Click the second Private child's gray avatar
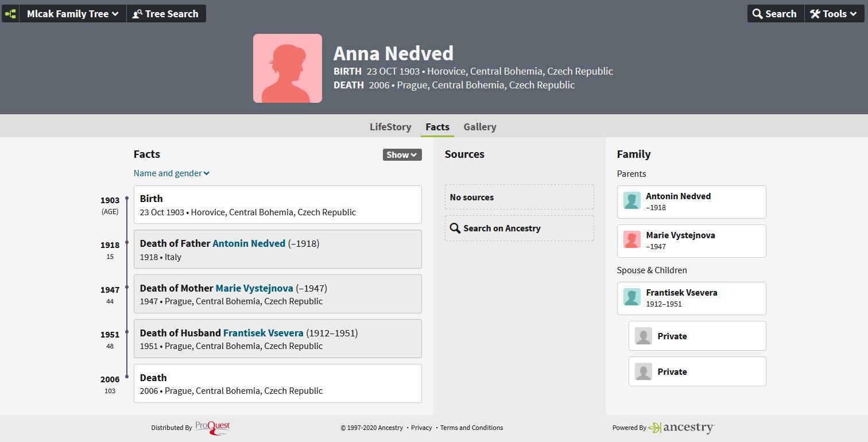The height and width of the screenshot is (442, 868). tap(644, 372)
